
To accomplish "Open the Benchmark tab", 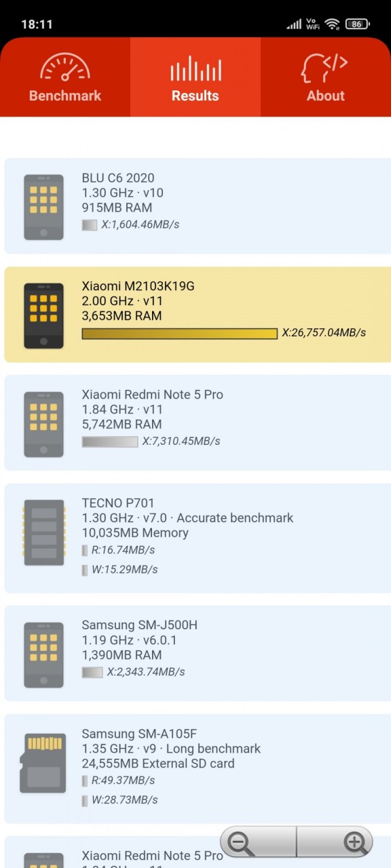I will 65,77.
